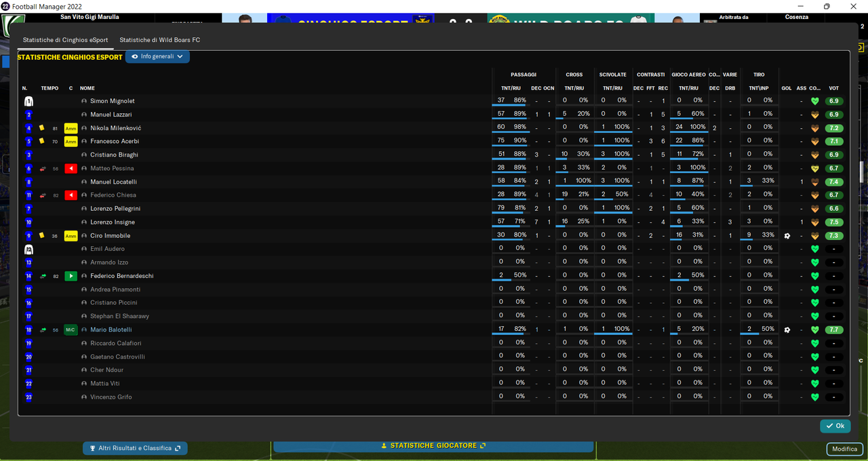Click Mario Balotelli's 7.7 rating badge
This screenshot has height=461, width=868.
[834, 330]
